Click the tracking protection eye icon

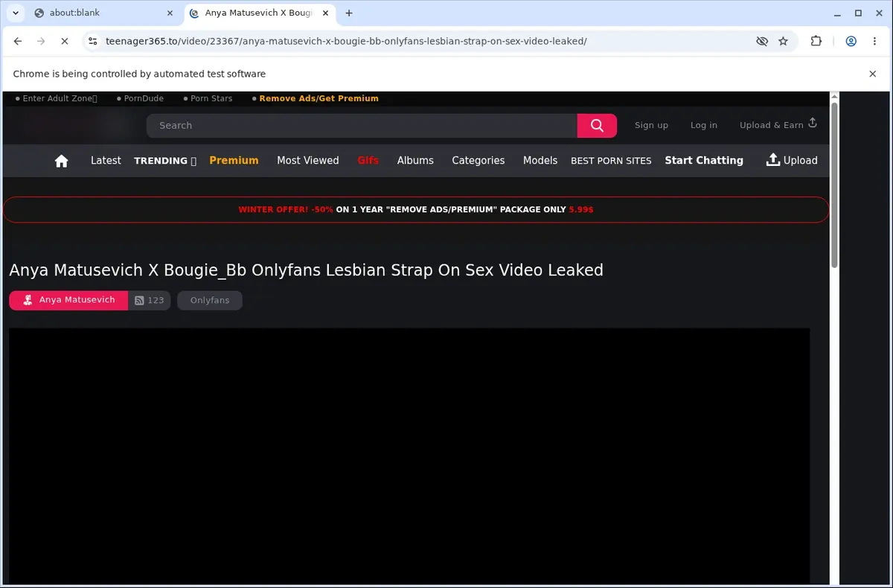(762, 41)
